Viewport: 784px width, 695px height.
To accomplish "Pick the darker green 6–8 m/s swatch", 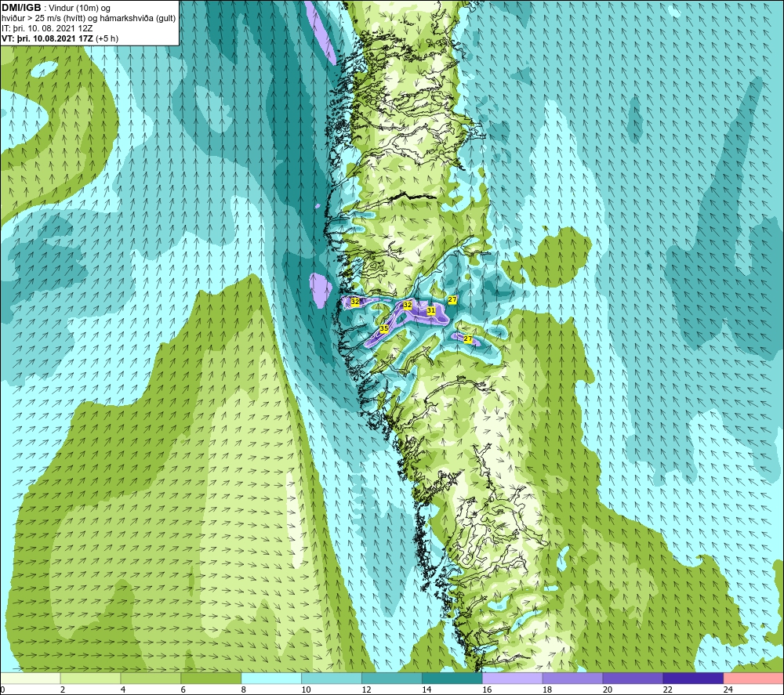I will pos(211,678).
